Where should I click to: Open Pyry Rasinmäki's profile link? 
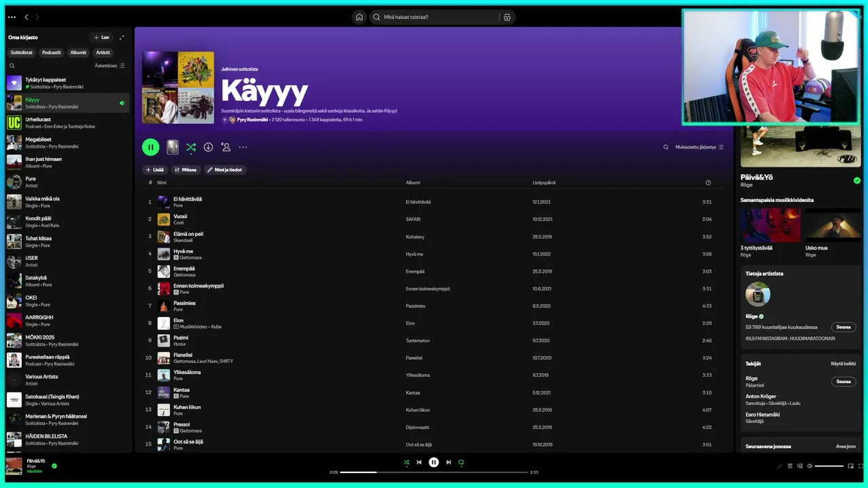tap(252, 120)
